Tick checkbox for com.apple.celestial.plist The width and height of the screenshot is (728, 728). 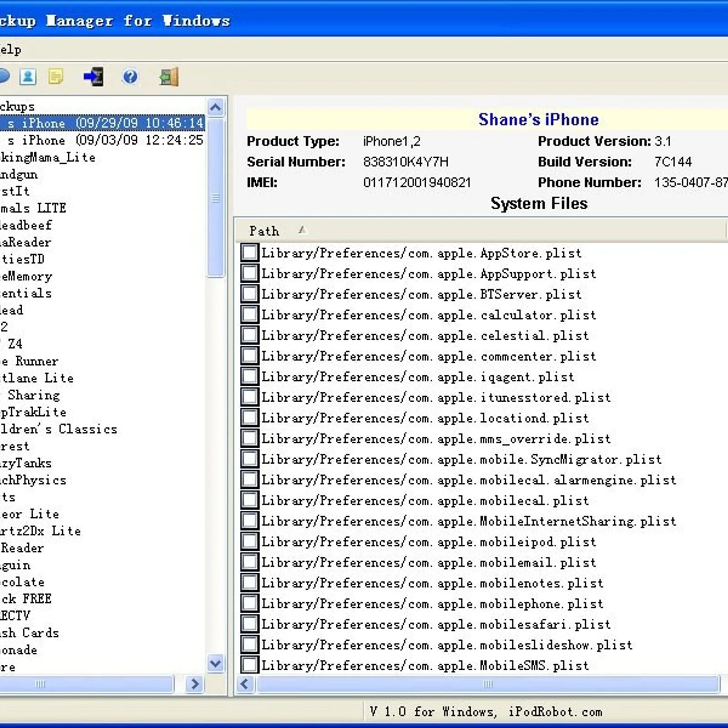coord(249,335)
